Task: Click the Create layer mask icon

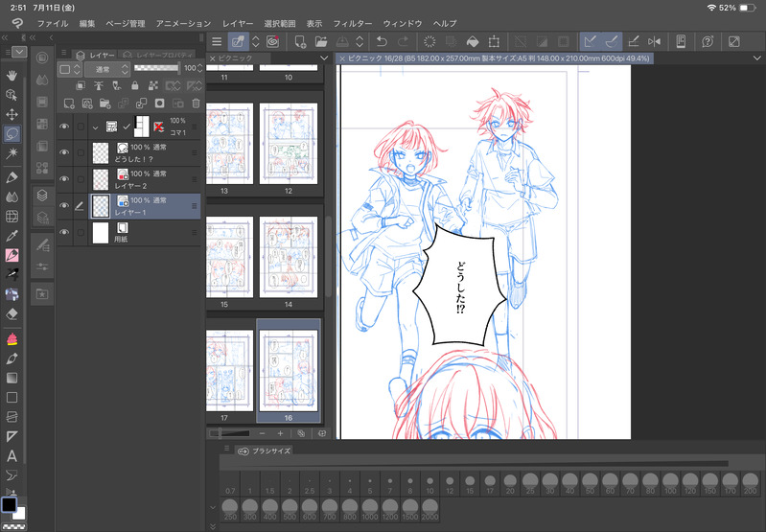Action: (159, 104)
